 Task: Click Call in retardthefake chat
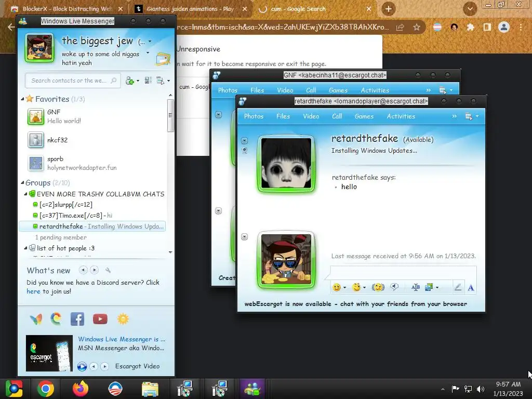[x=337, y=116]
